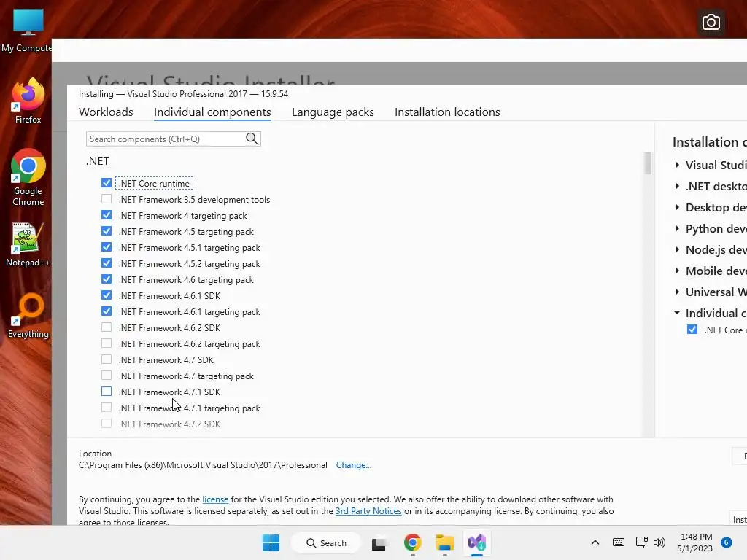Launch Everything search desktop shortcut
Viewport: 747px width, 560px height.
point(28,316)
